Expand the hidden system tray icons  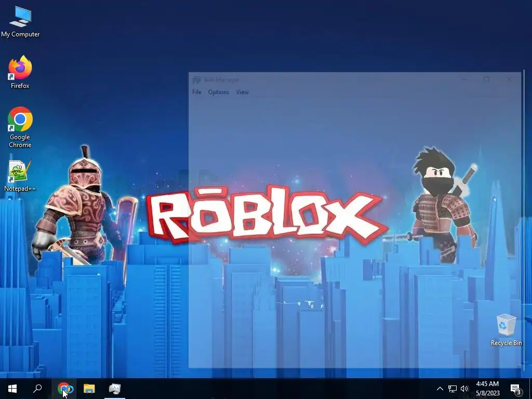click(x=440, y=389)
